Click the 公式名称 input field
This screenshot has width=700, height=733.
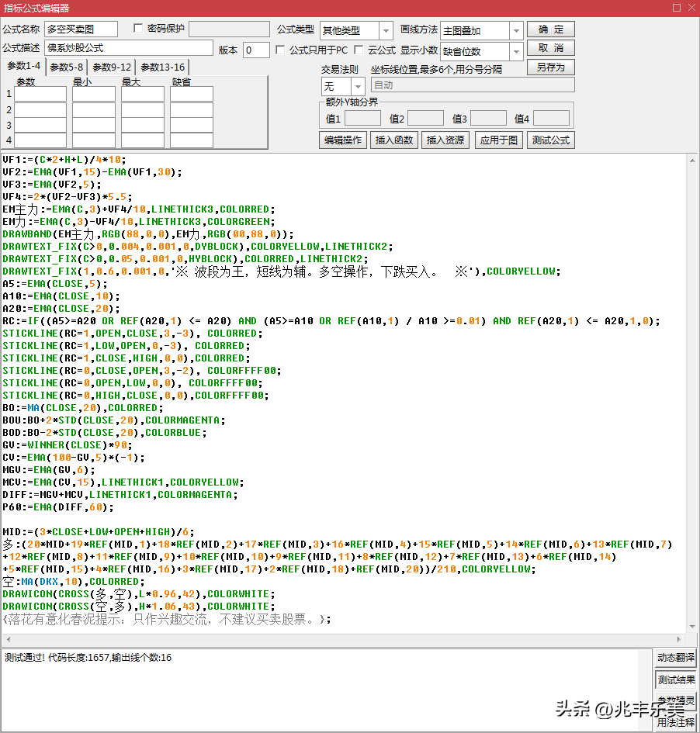pos(81,29)
